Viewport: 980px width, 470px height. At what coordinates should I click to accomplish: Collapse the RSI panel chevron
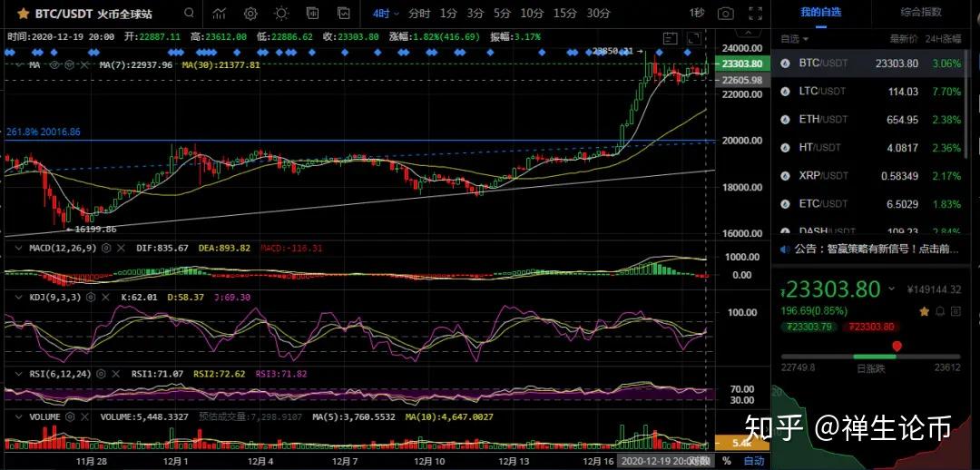click(x=19, y=374)
